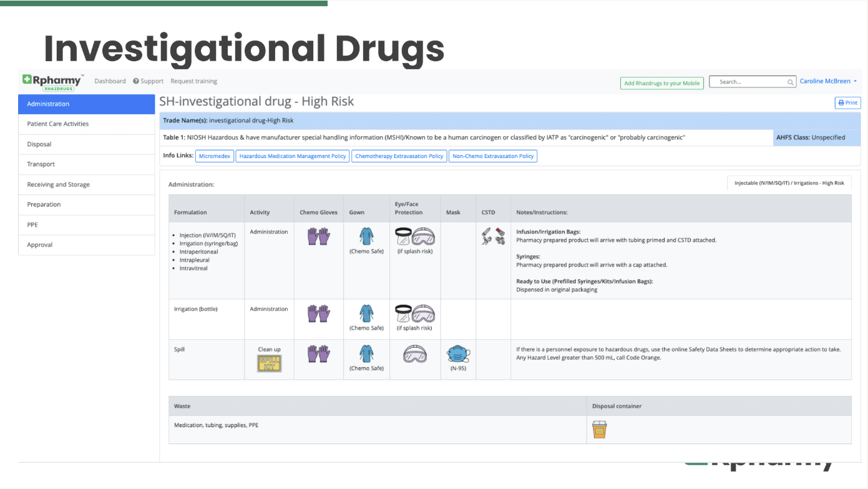Click the N-95 mask icon in Spill row
The image size is (868, 489).
[x=458, y=354]
